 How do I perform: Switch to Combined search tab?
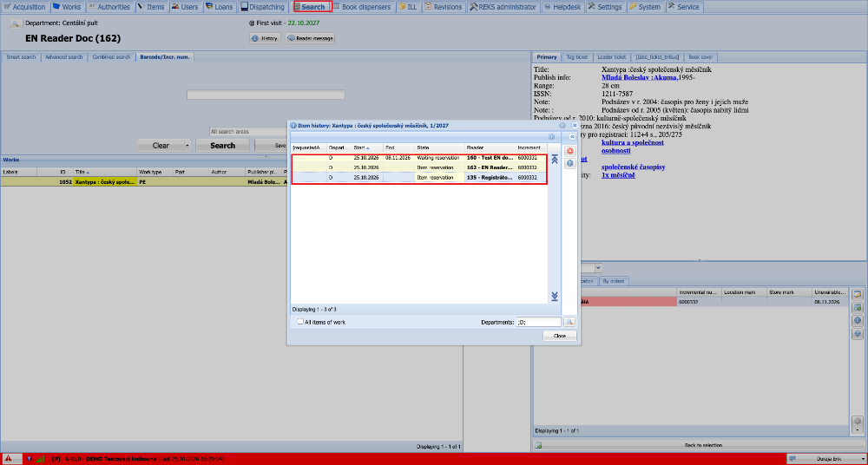pos(111,57)
